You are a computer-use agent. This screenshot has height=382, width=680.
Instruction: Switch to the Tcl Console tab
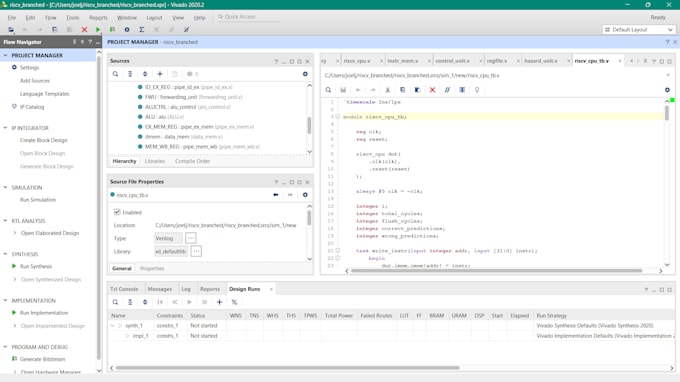(x=124, y=289)
